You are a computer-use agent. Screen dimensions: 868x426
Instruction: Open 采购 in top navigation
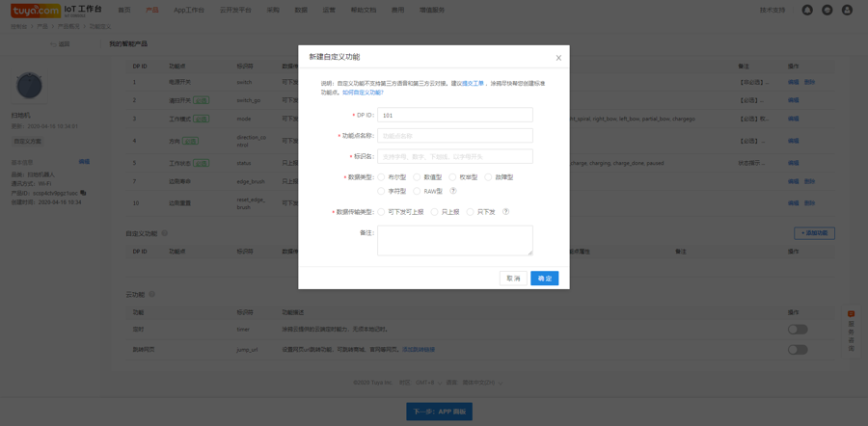pyautogui.click(x=273, y=10)
